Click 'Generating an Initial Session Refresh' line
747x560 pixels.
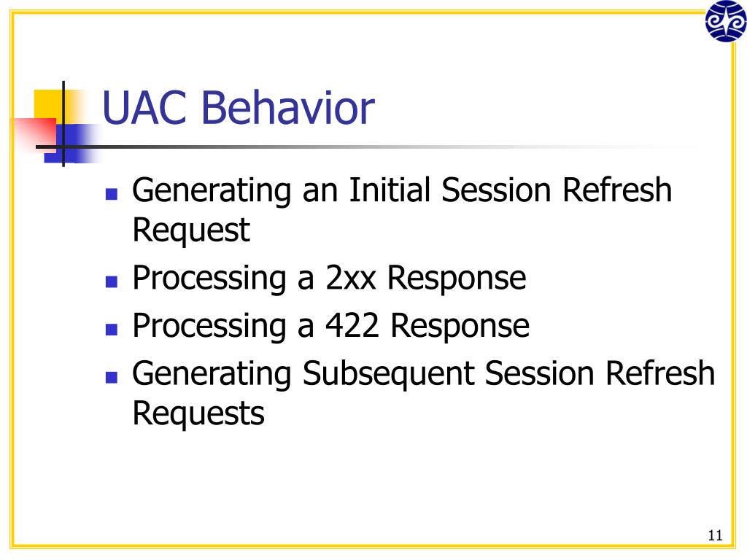[x=402, y=190]
